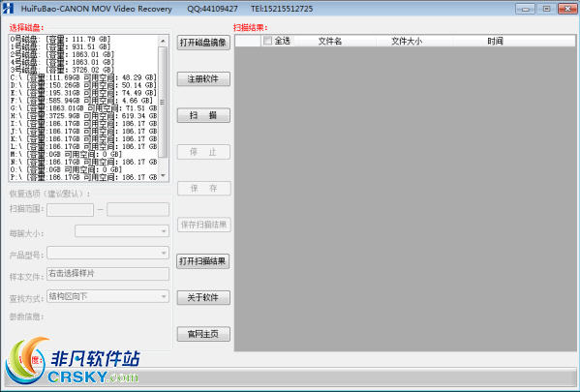Minimize the HuiFuBao window
This screenshot has width=580, height=392.
[525, 9]
